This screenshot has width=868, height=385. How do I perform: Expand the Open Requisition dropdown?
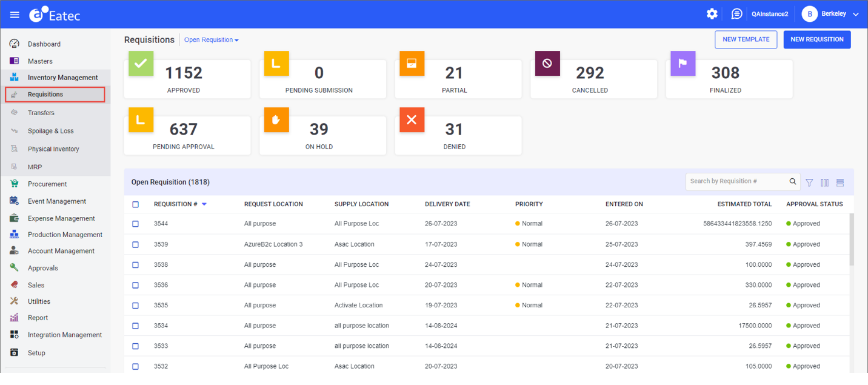212,40
